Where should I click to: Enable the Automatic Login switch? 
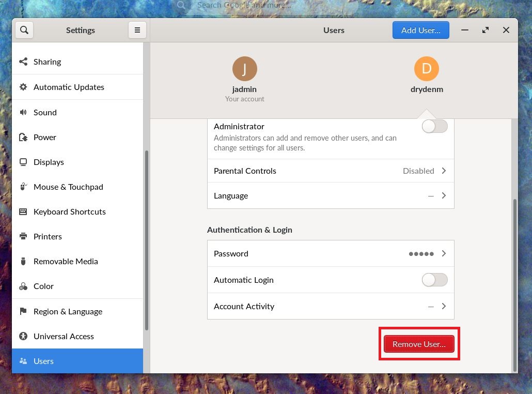(x=434, y=280)
